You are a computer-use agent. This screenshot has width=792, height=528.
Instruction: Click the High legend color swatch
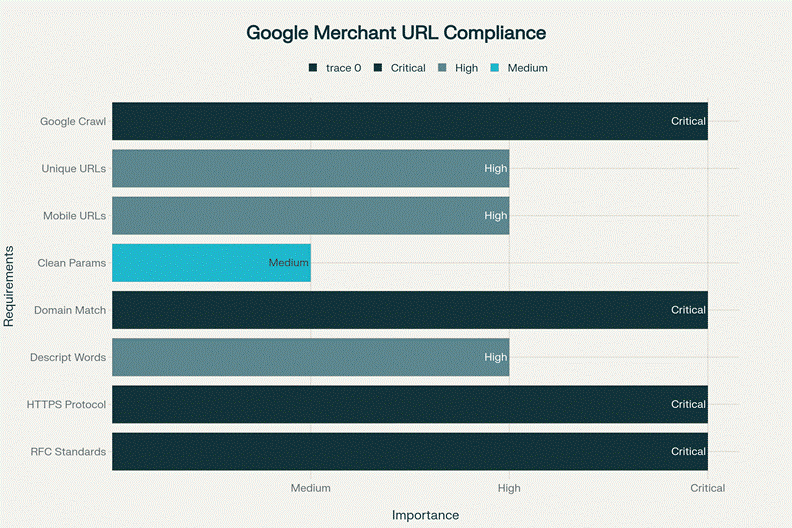pyautogui.click(x=442, y=68)
